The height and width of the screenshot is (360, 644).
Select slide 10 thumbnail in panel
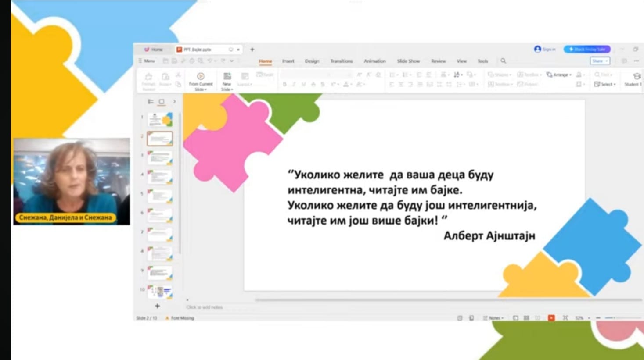(x=160, y=291)
